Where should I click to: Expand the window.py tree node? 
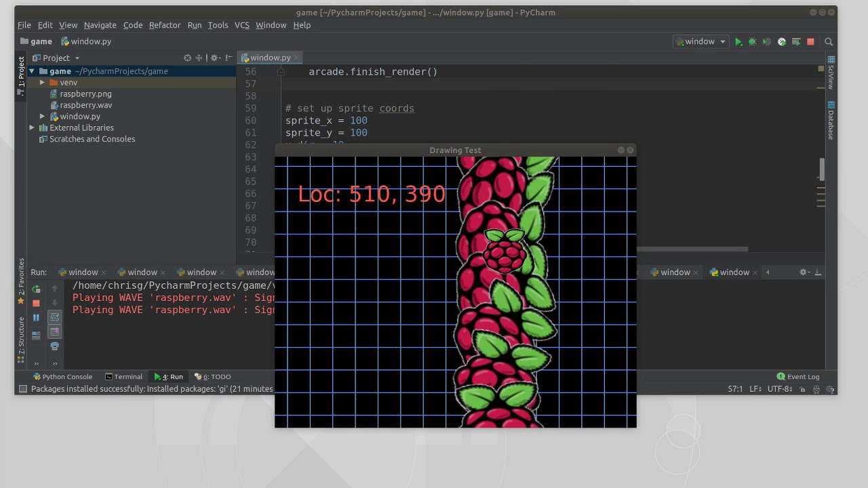pos(42,117)
